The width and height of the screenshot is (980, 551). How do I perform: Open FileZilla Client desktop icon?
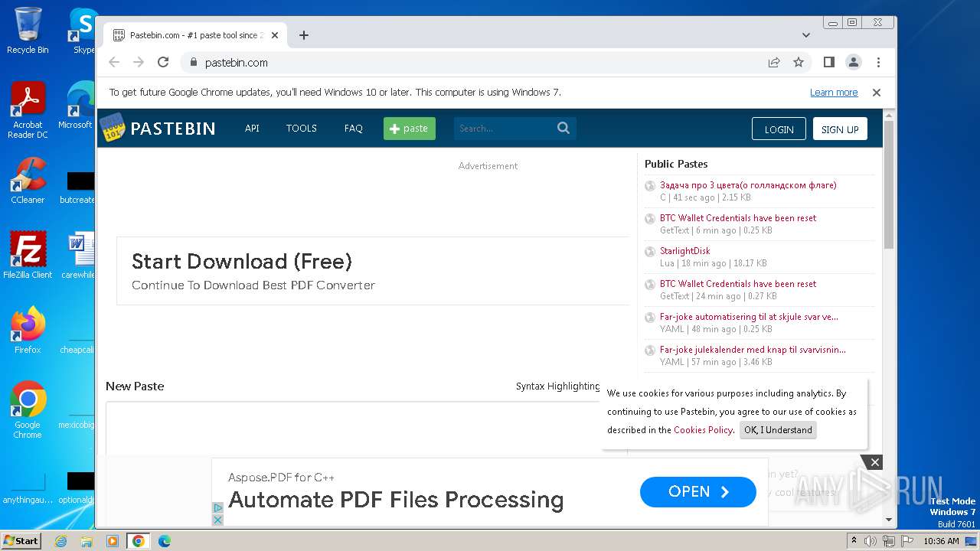[x=28, y=256]
